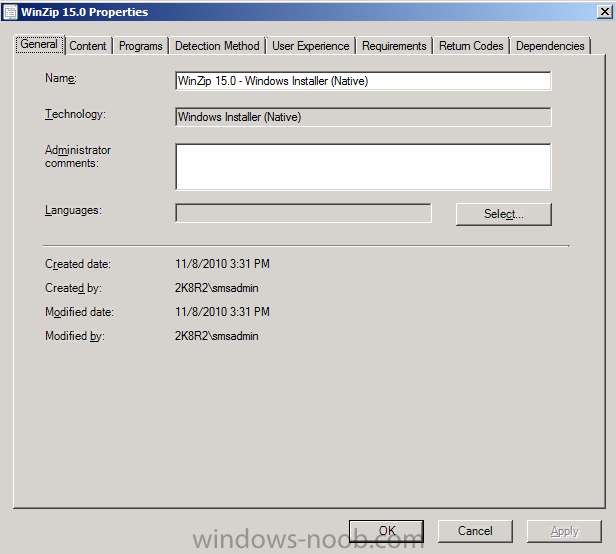
Task: Switch to the Content tab
Action: [88, 46]
